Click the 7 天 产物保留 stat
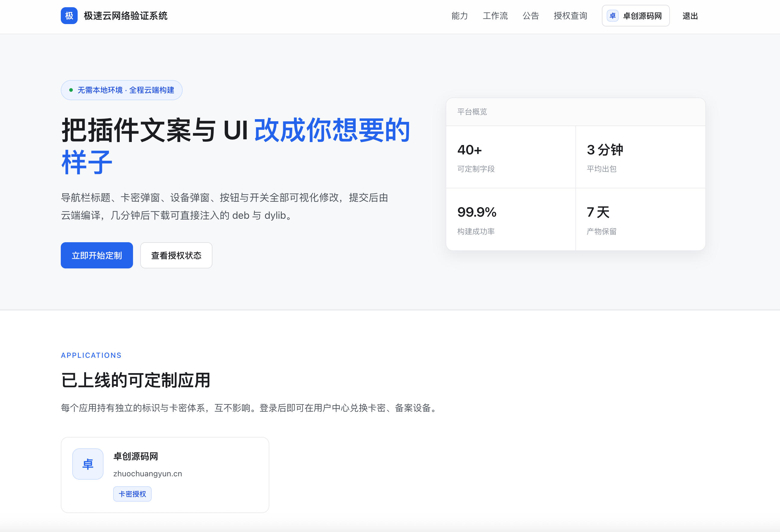780x532 pixels. (x=640, y=220)
